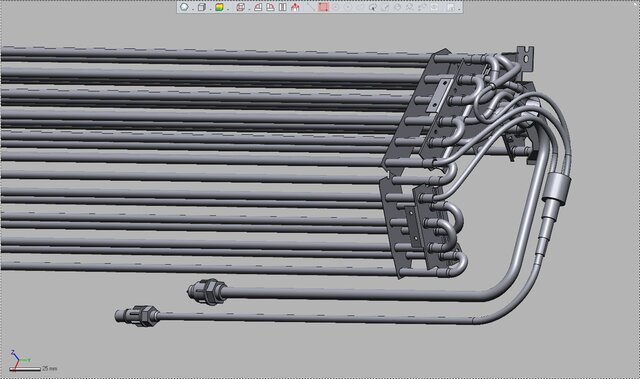The width and height of the screenshot is (640, 379).
Task: Open the dropdown arrow at the toolbar's end
Action: click(459, 9)
